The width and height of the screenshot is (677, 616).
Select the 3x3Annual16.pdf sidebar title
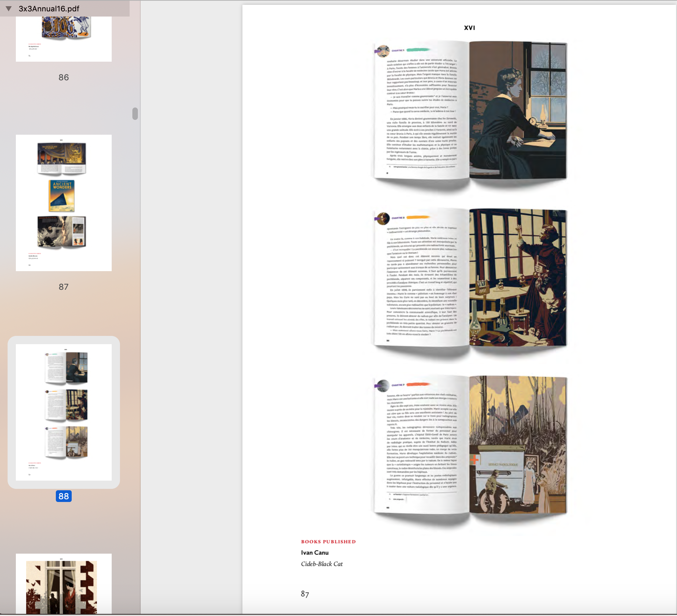(x=49, y=9)
